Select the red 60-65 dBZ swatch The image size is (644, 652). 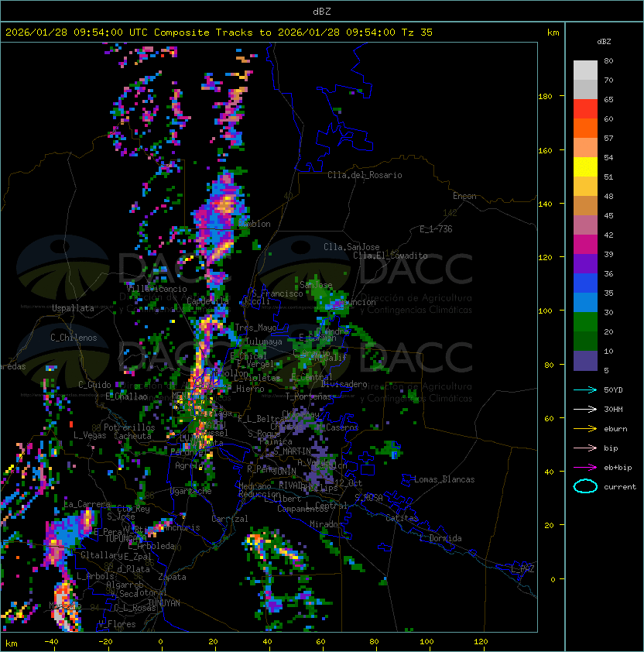coord(585,108)
